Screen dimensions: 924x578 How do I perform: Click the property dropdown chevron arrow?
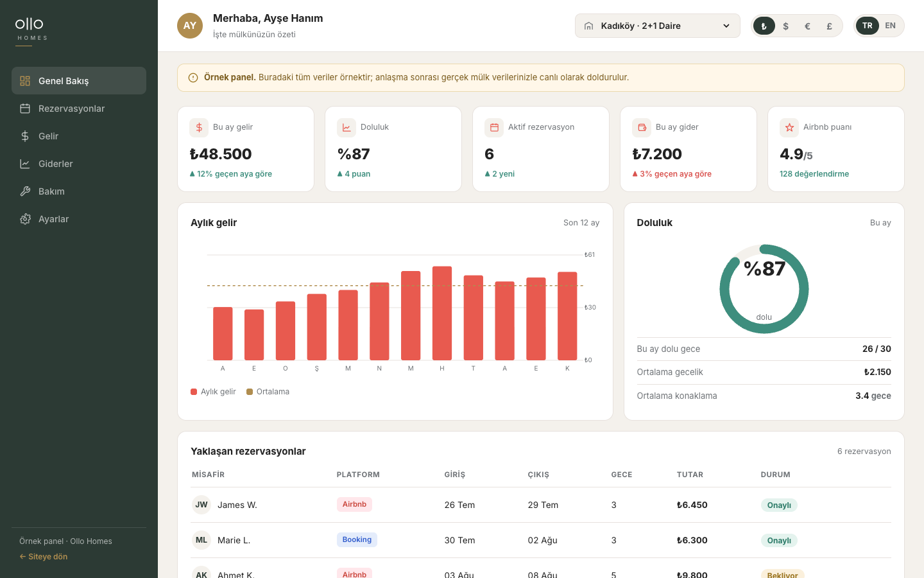726,26
